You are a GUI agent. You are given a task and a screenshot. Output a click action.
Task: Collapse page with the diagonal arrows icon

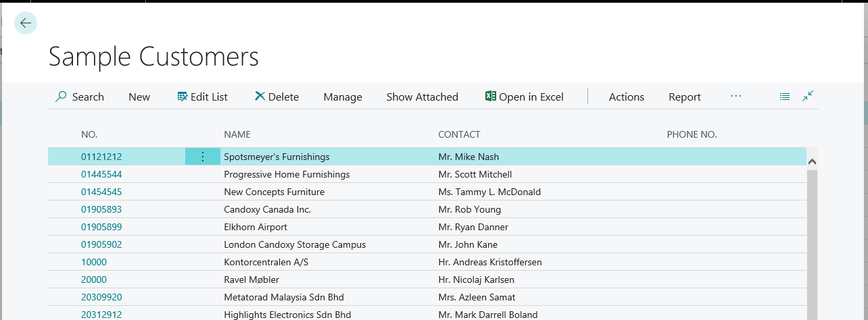click(x=808, y=97)
